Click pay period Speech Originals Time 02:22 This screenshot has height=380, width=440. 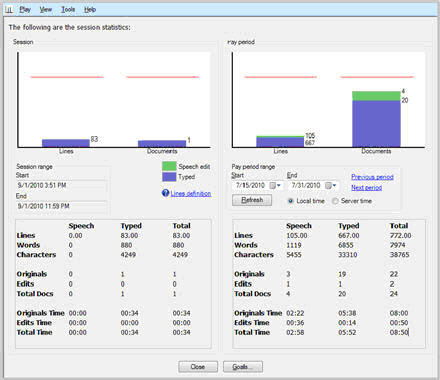295,313
